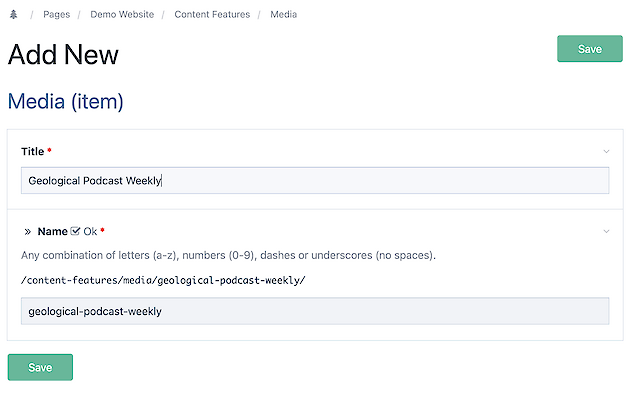The height and width of the screenshot is (396, 631).
Task: Click the bottom Save button
Action: pyautogui.click(x=40, y=367)
